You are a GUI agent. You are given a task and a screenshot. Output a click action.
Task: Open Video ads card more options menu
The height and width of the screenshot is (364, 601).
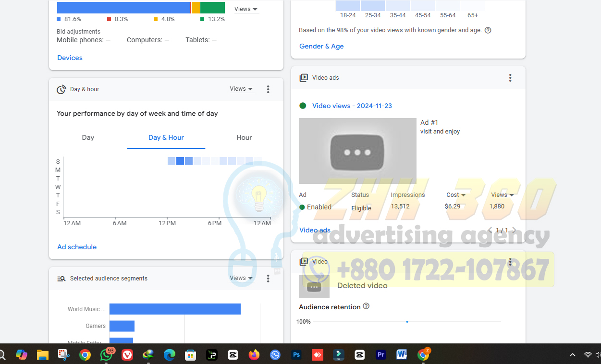point(510,78)
